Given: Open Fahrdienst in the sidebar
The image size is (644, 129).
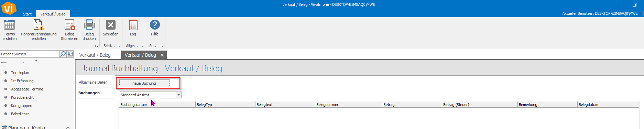Looking at the screenshot, I should pyautogui.click(x=20, y=114).
